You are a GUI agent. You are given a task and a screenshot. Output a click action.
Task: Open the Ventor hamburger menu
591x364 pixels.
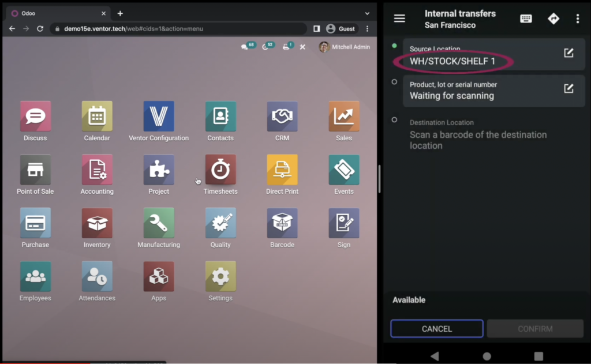click(x=399, y=18)
